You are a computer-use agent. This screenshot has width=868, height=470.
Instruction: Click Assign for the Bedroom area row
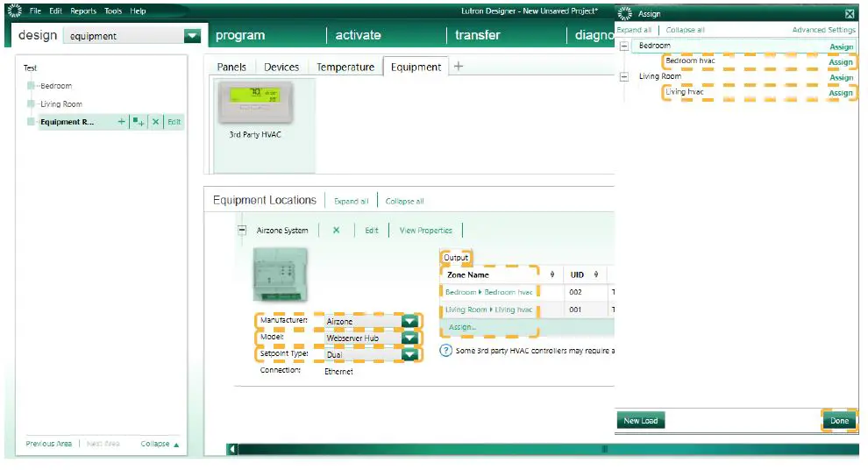pyautogui.click(x=841, y=47)
